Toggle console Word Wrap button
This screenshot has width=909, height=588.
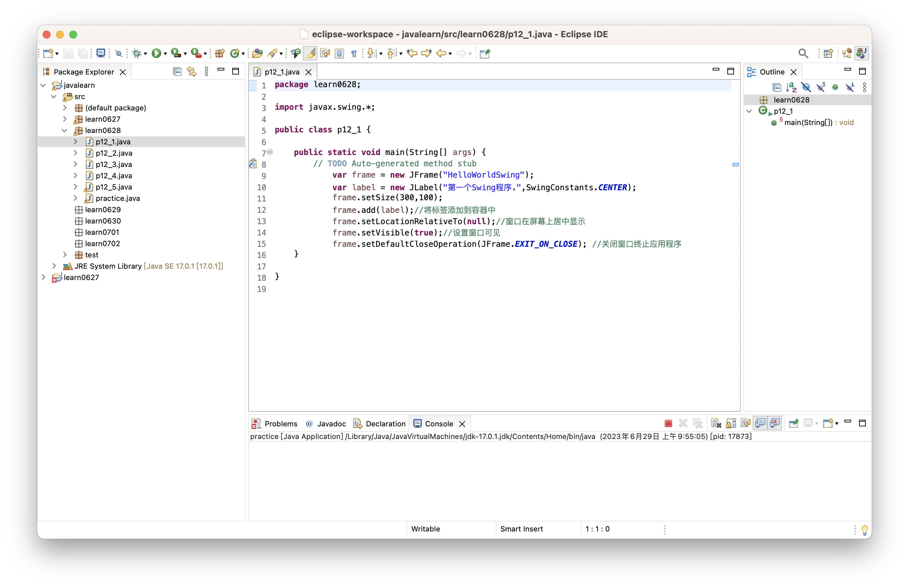(x=746, y=423)
